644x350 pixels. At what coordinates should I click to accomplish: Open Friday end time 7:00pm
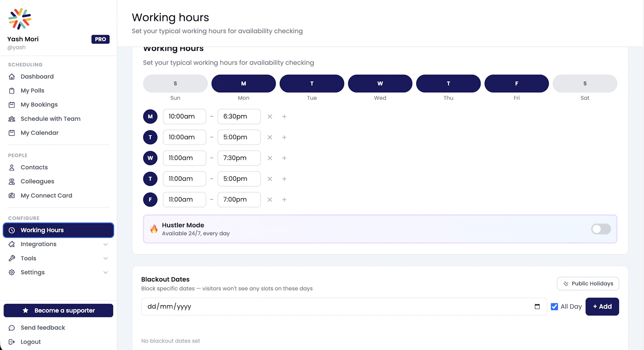(239, 200)
